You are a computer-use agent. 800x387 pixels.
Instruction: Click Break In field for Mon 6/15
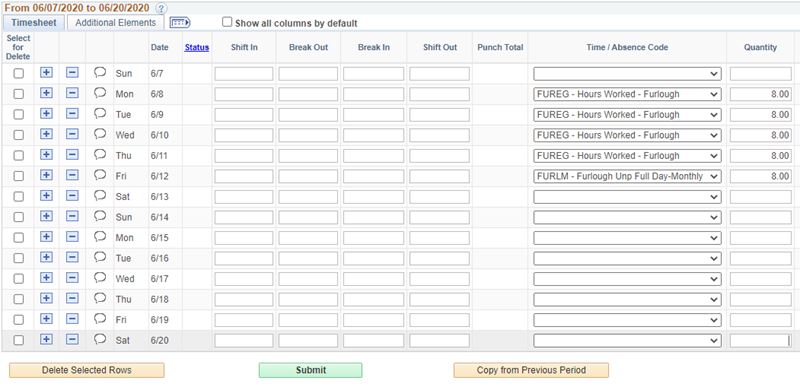click(x=373, y=238)
